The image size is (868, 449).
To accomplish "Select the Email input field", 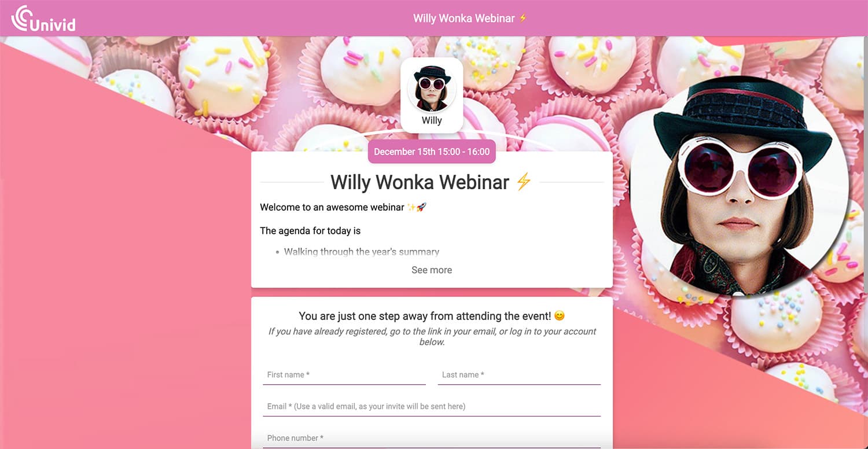I will 432,406.
